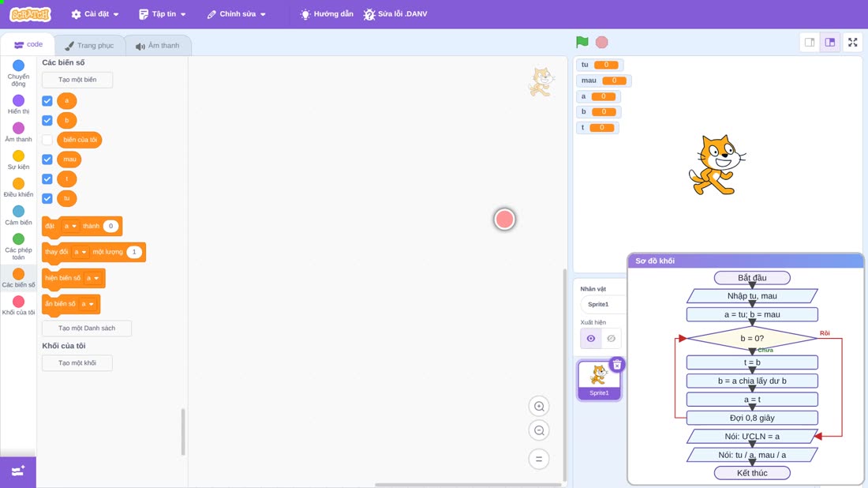
Task: Select the Hiển thị block category
Action: pos(18,104)
